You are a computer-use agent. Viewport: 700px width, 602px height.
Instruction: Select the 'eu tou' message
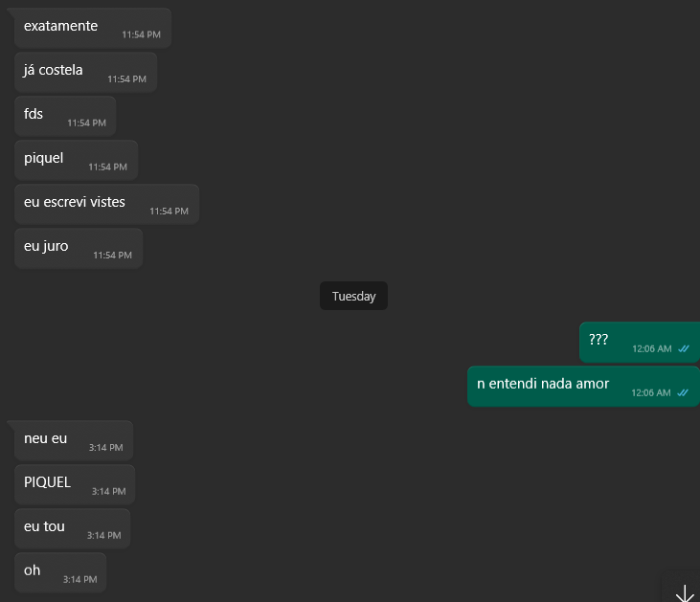[73, 528]
